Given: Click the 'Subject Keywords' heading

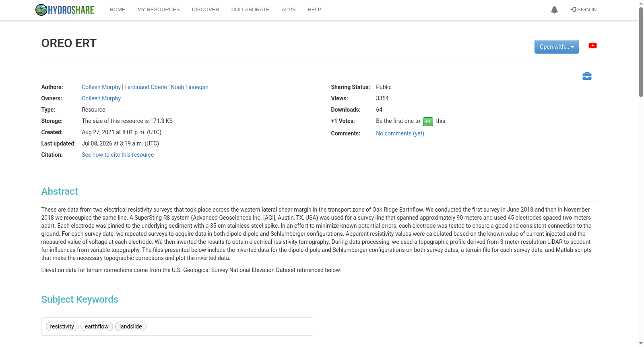Looking at the screenshot, I should (x=80, y=299).
